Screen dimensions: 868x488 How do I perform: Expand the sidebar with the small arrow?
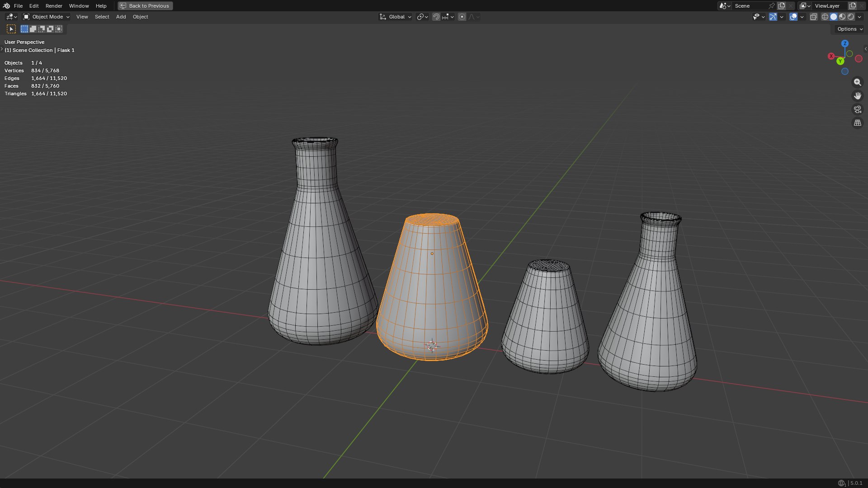(865, 49)
